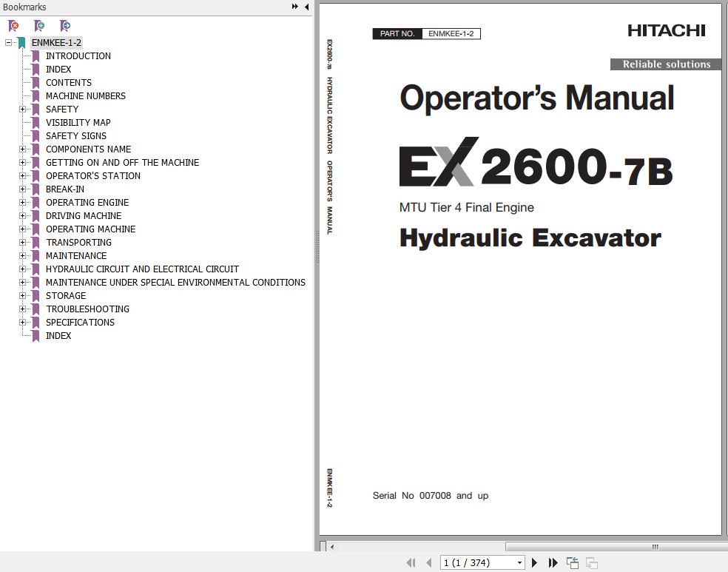Click the next view navigation icon
The image size is (728, 572).
click(x=592, y=562)
